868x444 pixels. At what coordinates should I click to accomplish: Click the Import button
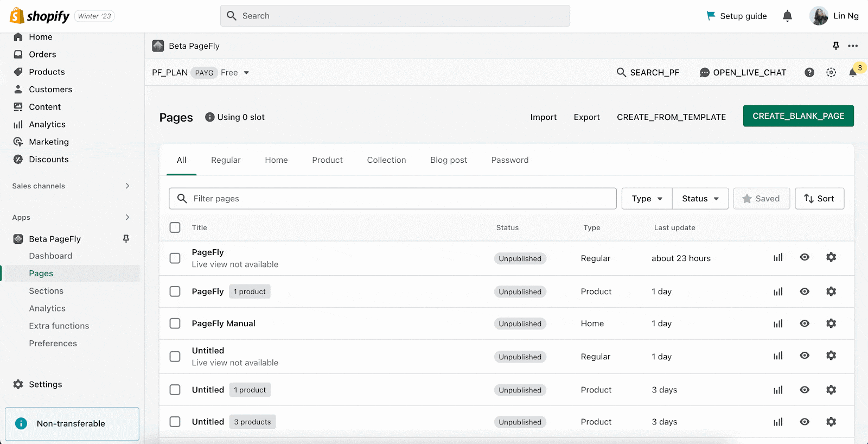tap(543, 117)
